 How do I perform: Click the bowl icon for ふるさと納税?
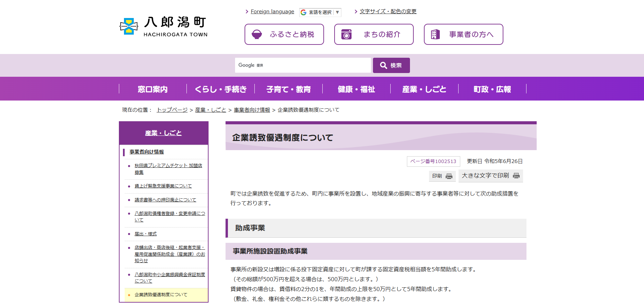257,34
